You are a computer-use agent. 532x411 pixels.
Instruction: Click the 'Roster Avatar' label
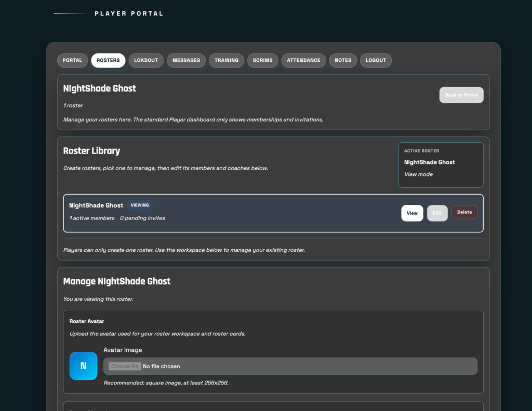tap(87, 321)
